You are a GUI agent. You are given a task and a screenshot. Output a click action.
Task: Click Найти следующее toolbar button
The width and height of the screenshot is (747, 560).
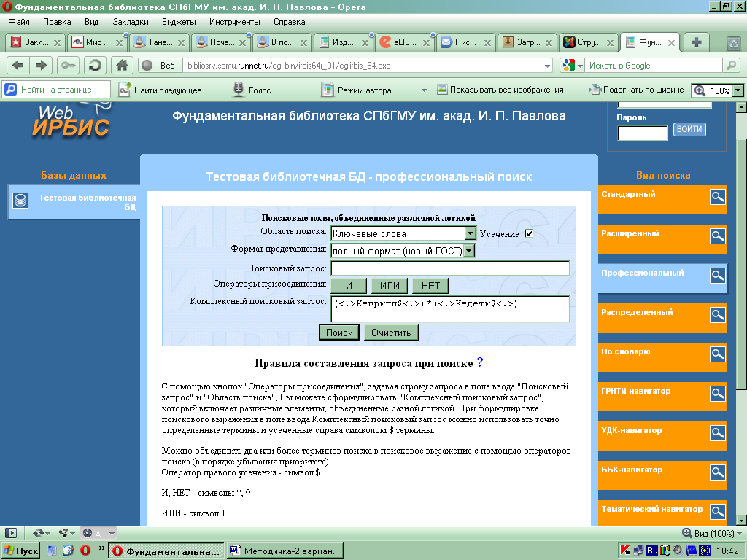pos(160,90)
